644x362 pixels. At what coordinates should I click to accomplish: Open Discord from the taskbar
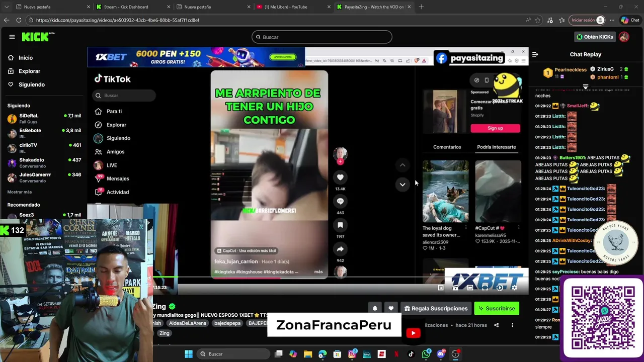441,354
